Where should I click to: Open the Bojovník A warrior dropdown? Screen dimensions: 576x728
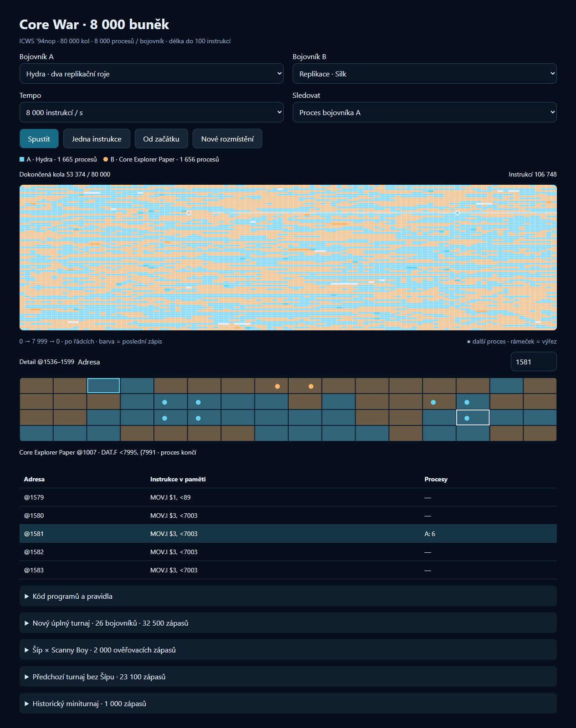(151, 74)
